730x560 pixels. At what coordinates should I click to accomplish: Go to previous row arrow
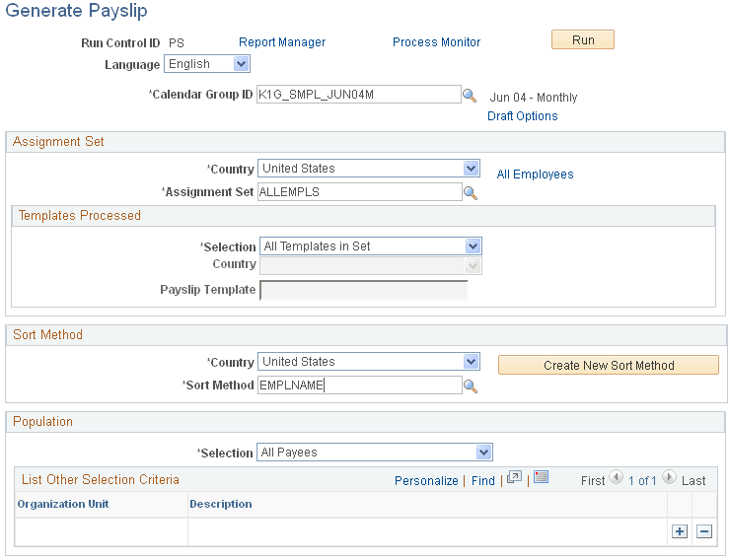pyautogui.click(x=616, y=477)
